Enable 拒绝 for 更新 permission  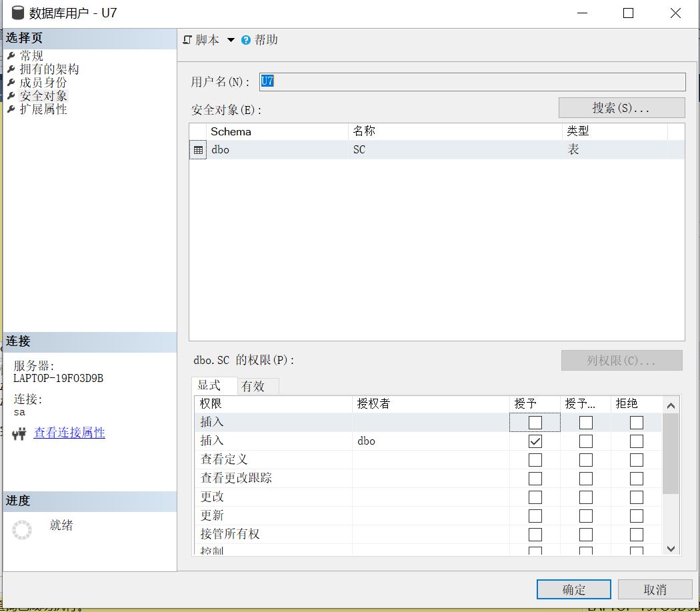tap(636, 515)
